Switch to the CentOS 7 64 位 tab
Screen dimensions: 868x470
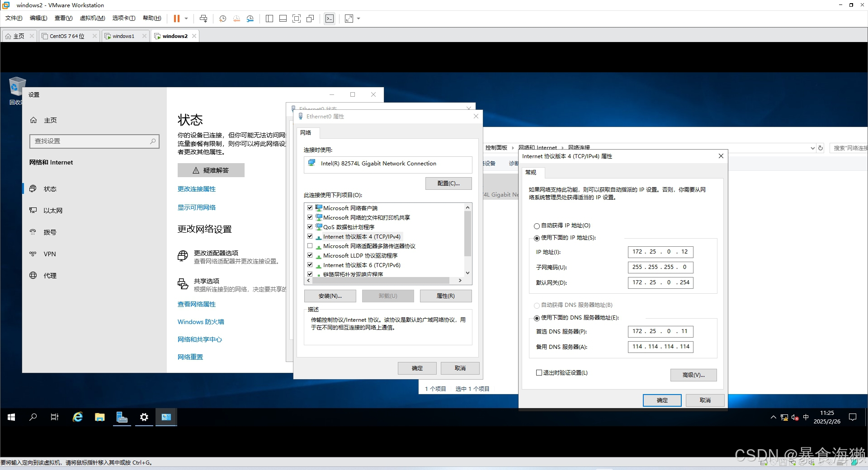[x=67, y=36]
